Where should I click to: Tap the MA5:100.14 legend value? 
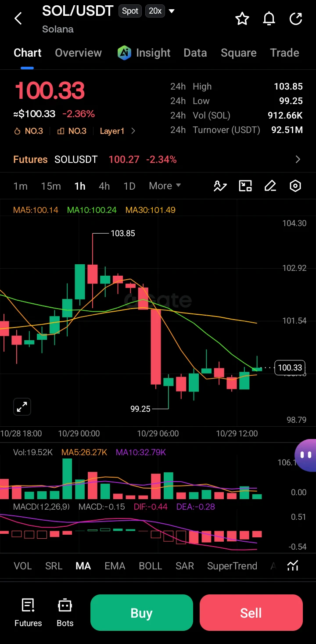(x=36, y=210)
